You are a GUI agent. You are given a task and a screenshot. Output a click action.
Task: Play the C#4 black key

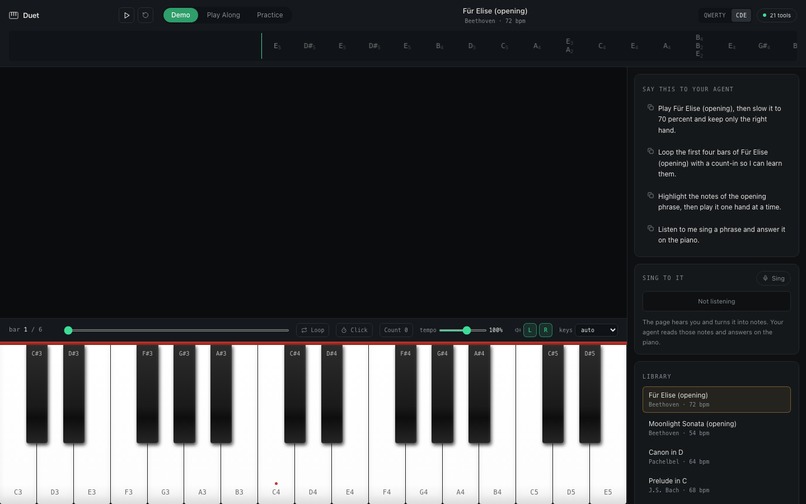[x=295, y=393]
